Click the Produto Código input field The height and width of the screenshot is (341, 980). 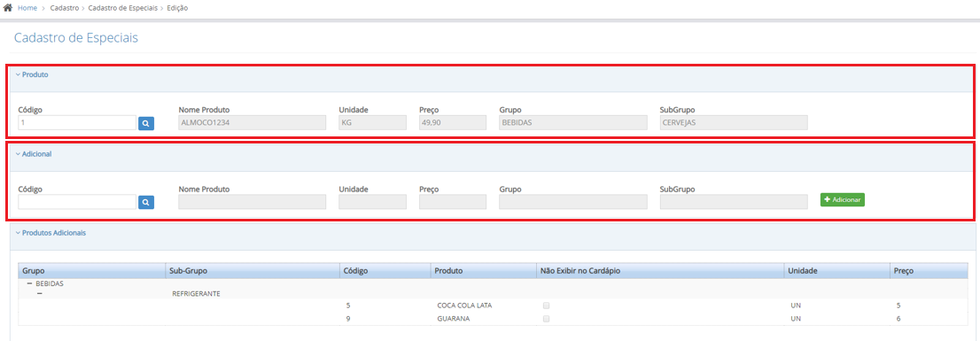click(x=77, y=123)
